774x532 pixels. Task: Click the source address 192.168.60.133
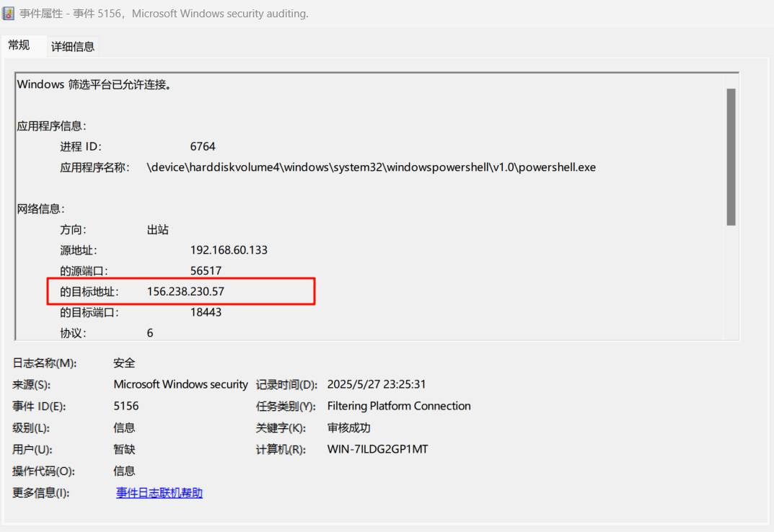(x=229, y=250)
